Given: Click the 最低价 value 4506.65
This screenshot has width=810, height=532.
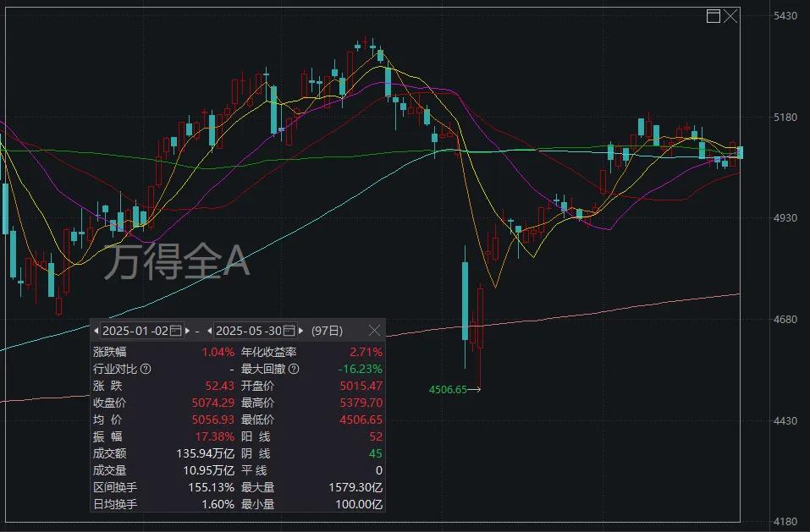Looking at the screenshot, I should click(x=361, y=420).
